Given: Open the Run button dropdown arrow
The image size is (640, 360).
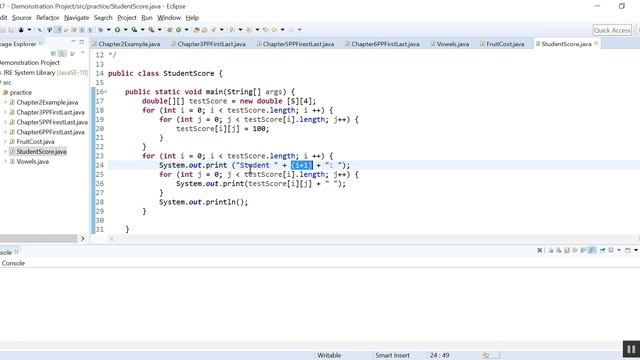Looking at the screenshot, I should 126,30.
